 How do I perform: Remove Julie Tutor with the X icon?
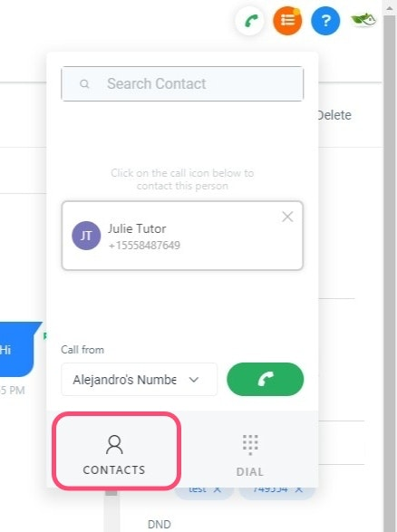pyautogui.click(x=287, y=217)
